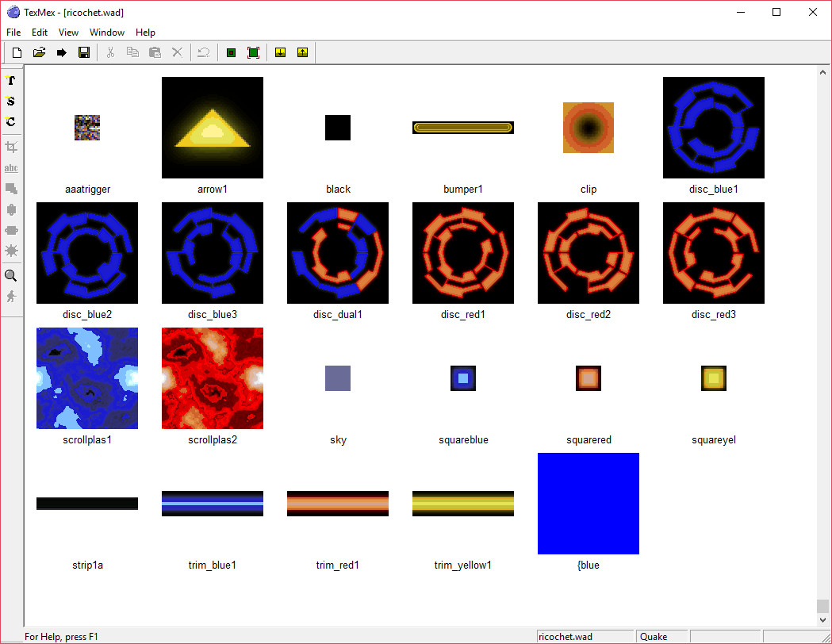Select the magnifier zoom tool
Image resolution: width=832 pixels, height=644 pixels.
tap(11, 275)
